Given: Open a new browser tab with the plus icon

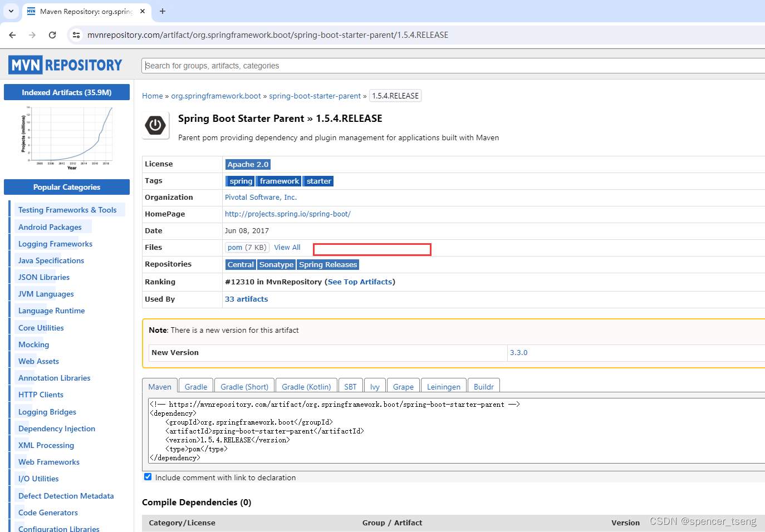Looking at the screenshot, I should 163,11.
